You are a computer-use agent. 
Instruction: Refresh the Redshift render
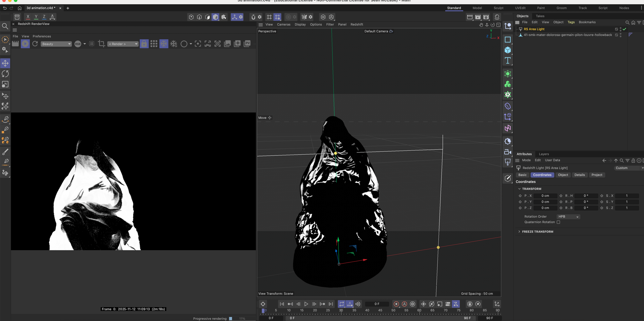pyautogui.click(x=35, y=44)
